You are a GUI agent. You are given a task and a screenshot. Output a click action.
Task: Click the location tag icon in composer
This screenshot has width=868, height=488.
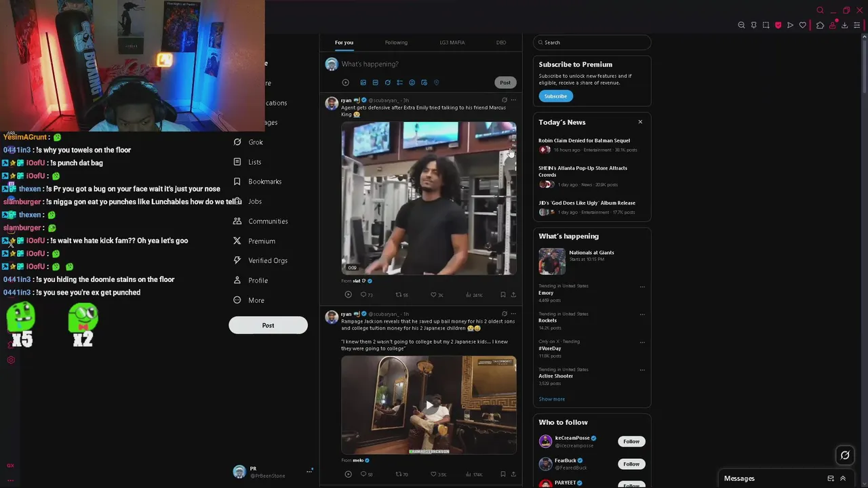point(436,83)
